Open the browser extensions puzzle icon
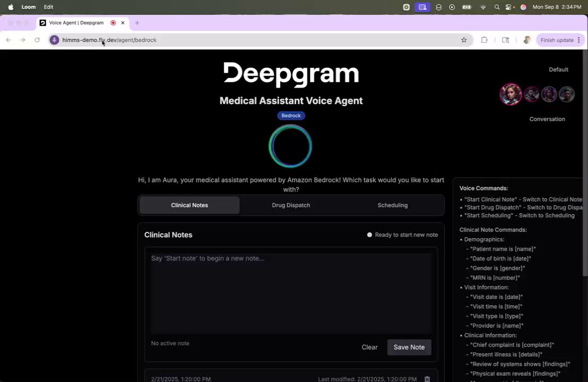The image size is (588, 382). [x=484, y=40]
